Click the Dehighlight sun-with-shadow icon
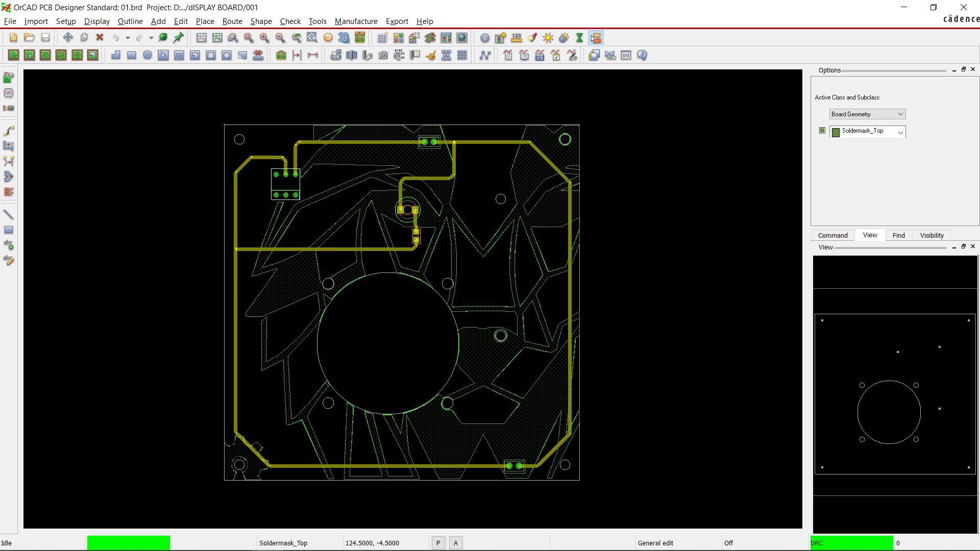 pos(564,38)
